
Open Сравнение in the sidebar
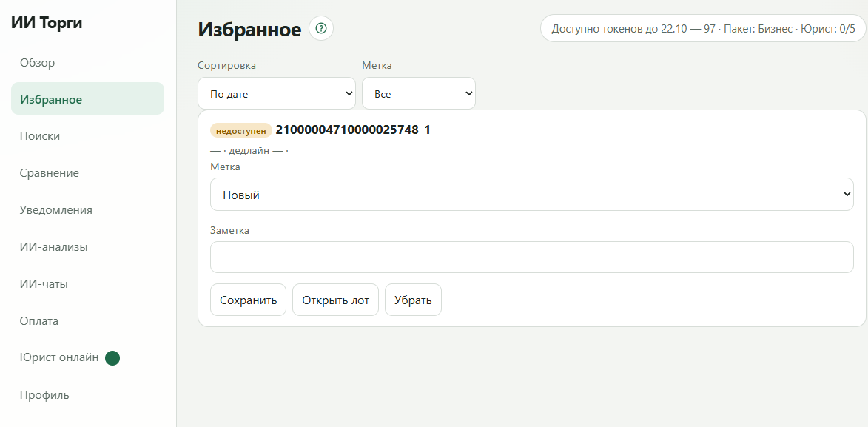tap(87, 173)
